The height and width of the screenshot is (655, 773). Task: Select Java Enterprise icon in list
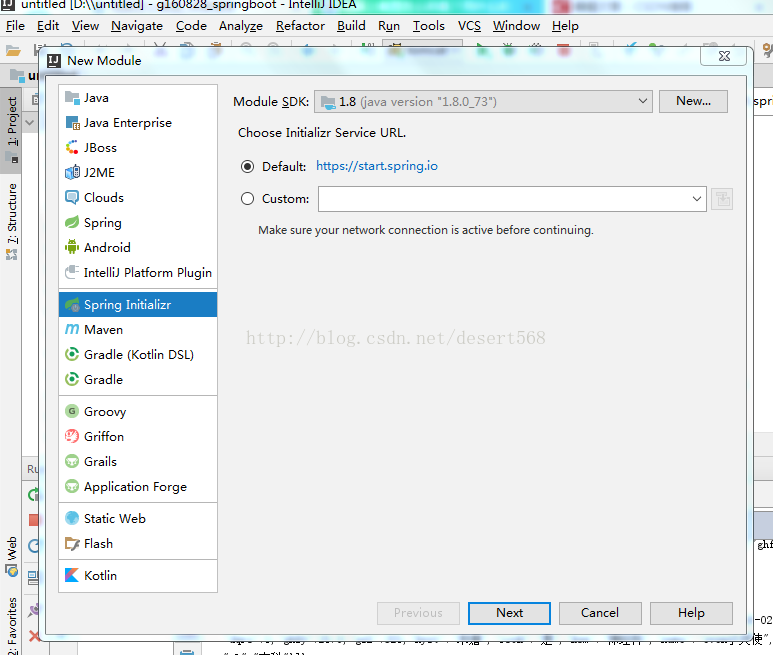72,123
